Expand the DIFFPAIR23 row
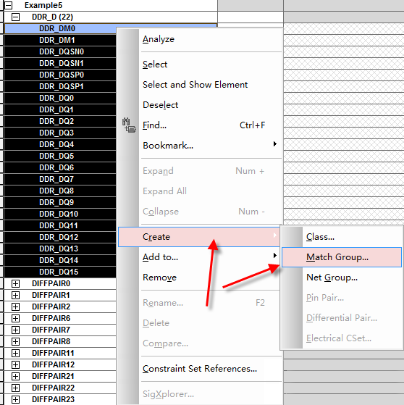This screenshot has height=405, width=404. (15, 399)
